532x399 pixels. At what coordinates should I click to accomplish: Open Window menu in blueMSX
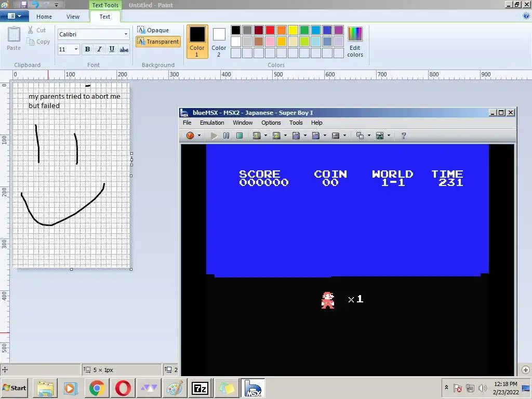[x=243, y=123]
